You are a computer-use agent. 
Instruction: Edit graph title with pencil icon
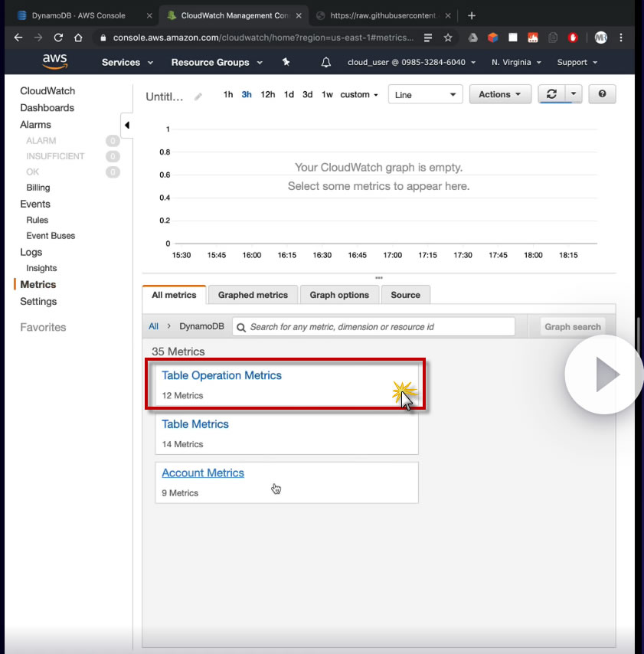click(x=198, y=96)
